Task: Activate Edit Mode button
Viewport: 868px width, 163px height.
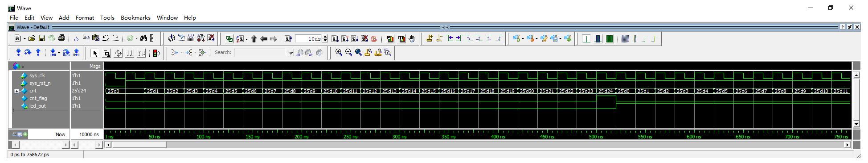Action: [141, 53]
